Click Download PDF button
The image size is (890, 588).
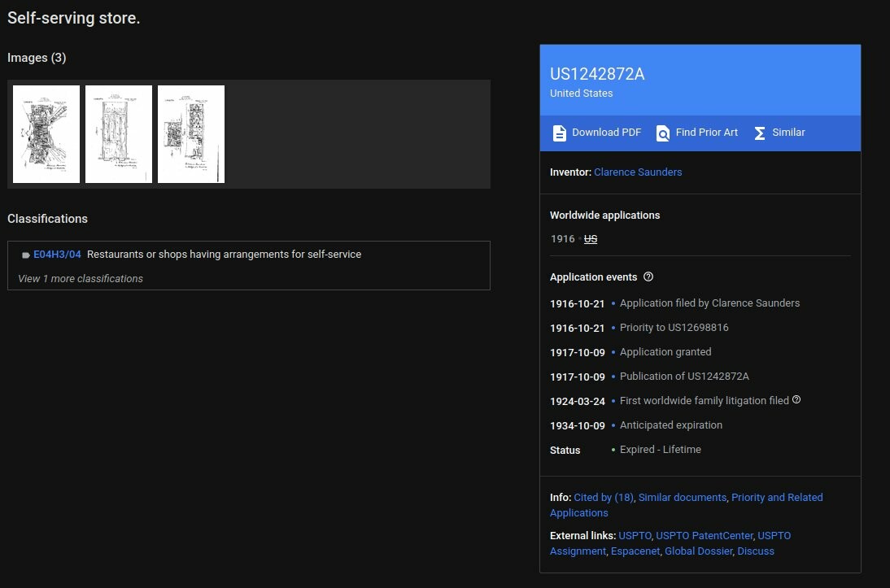pyautogui.click(x=596, y=133)
